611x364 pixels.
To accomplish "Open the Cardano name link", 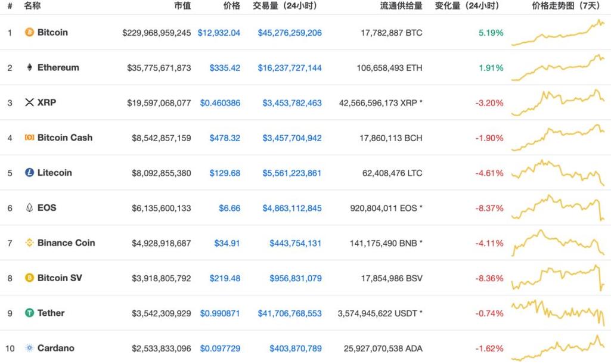I will tap(55, 348).
